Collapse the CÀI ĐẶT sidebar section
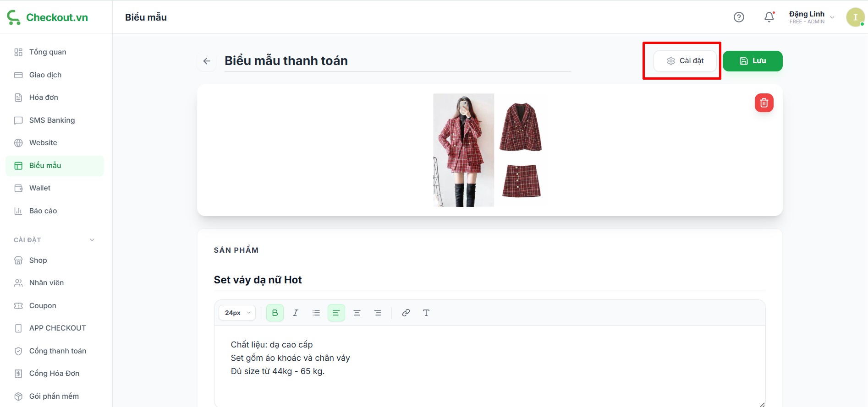 [92, 240]
